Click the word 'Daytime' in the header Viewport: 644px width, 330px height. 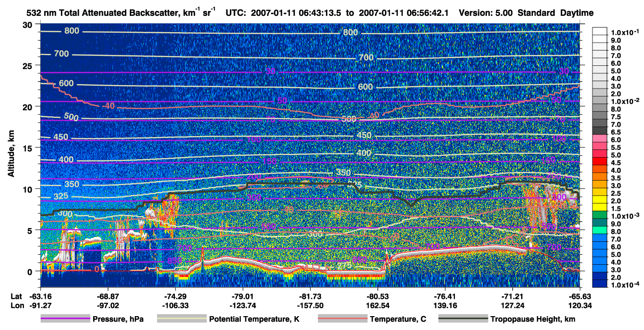pos(577,13)
